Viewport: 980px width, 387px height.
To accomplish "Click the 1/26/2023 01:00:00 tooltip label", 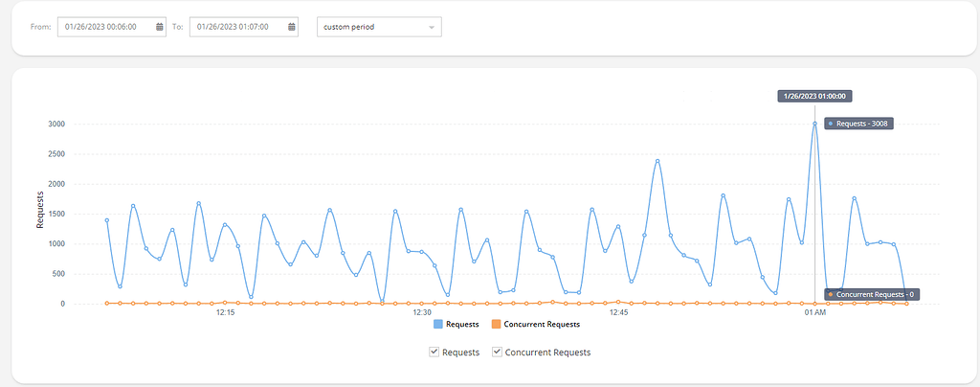I will [814, 97].
